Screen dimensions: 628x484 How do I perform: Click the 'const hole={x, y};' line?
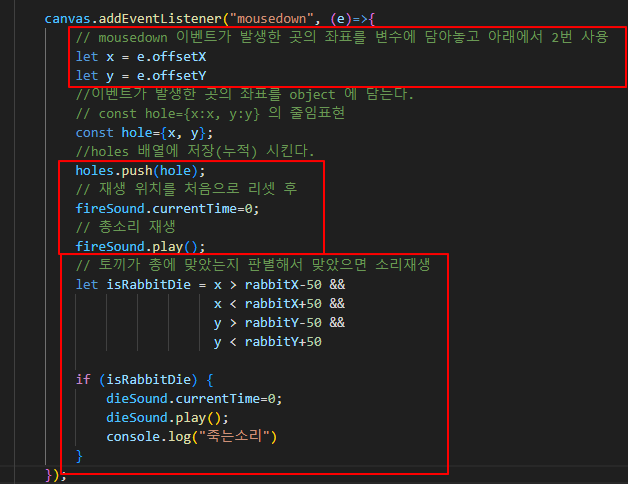tap(144, 133)
